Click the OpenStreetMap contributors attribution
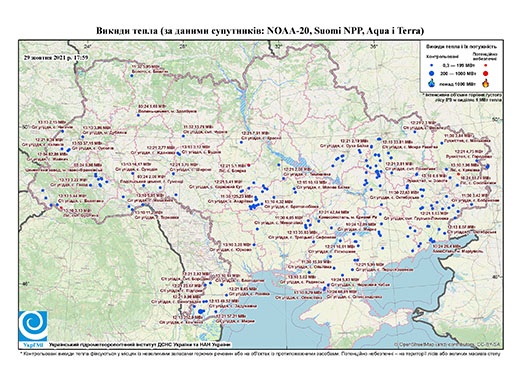This screenshot has height=368, width=520. point(447,344)
